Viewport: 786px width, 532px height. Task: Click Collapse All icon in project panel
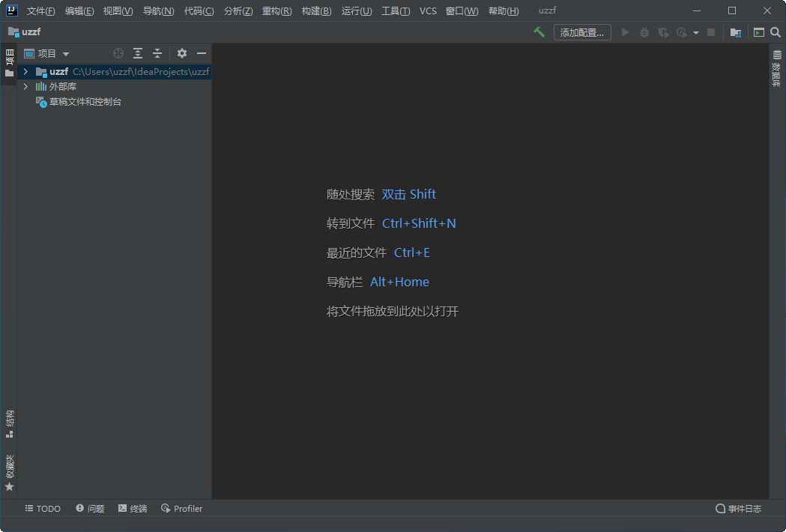coord(157,53)
